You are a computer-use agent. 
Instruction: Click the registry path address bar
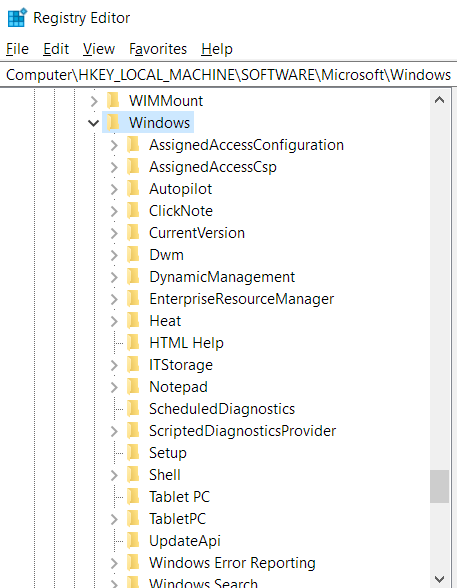click(x=228, y=75)
